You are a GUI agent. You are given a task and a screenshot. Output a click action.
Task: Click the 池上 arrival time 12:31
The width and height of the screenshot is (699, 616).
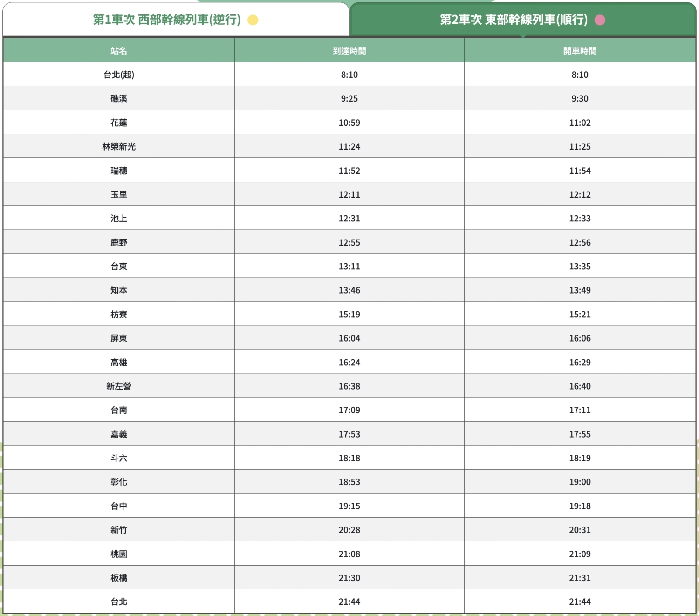349,218
